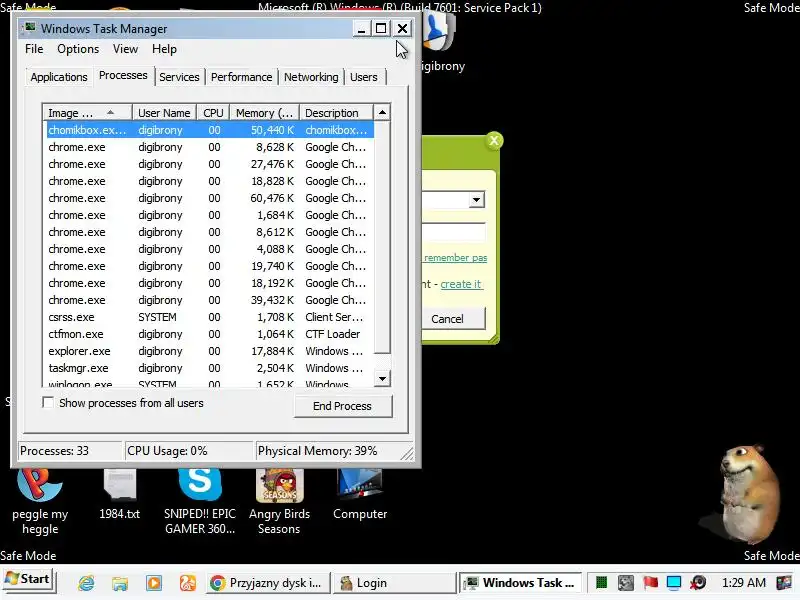Click the network monitor tray icon

[674, 582]
